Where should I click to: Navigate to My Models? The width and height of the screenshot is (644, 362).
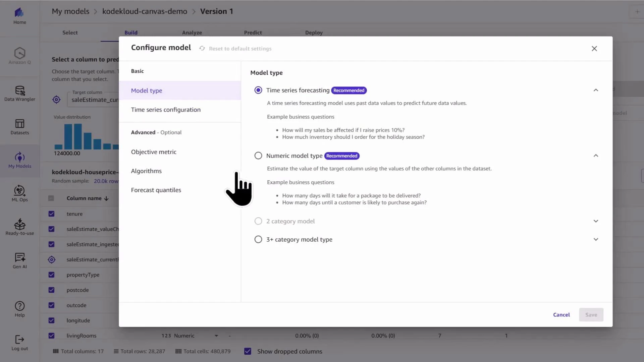[19, 161]
